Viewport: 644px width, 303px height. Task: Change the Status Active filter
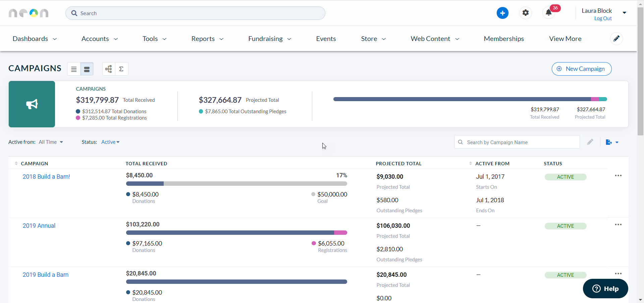coord(110,142)
